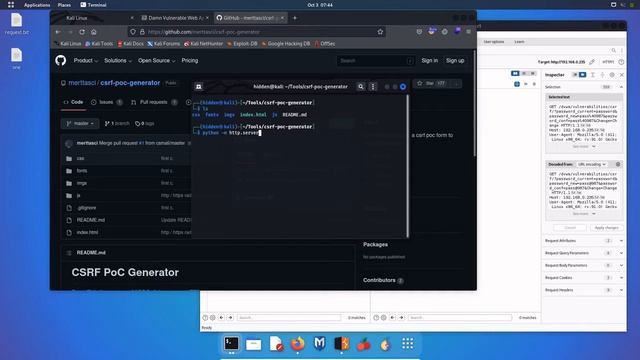Open Burp help with the question mark icon
This screenshot has width=640, height=360.
pos(621,62)
